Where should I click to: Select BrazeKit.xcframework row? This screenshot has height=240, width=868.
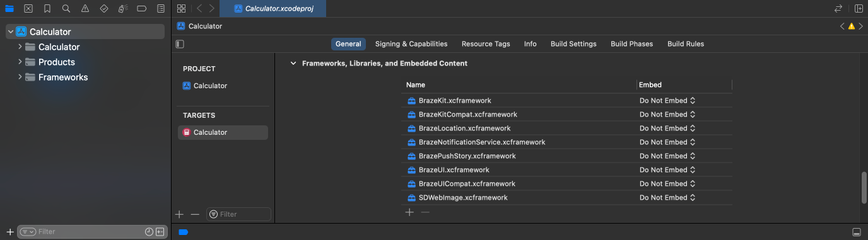pos(566,101)
